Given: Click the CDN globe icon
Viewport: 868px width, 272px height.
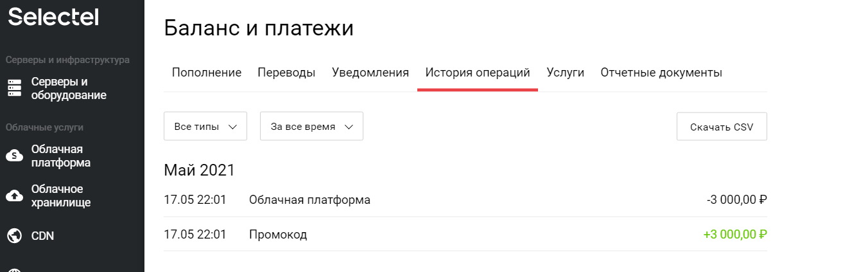Looking at the screenshot, I should (x=14, y=236).
